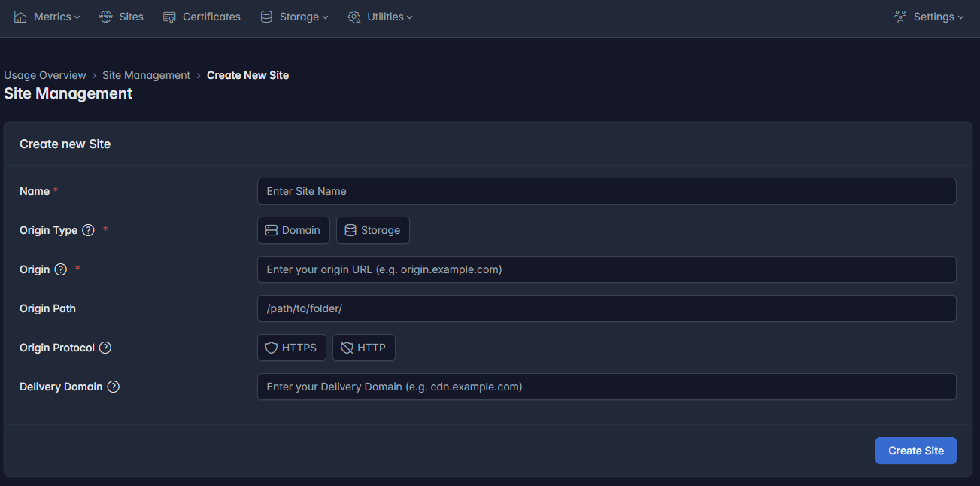Open Origin Protocol help icon
980x486 pixels.
(x=105, y=348)
